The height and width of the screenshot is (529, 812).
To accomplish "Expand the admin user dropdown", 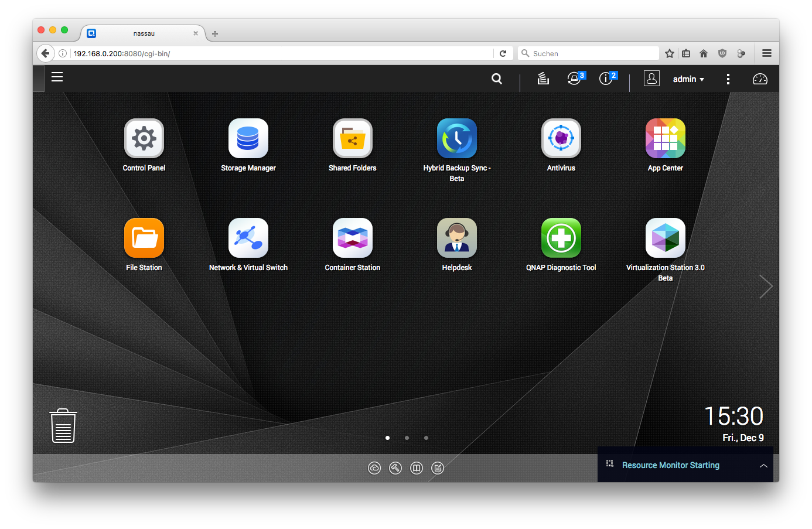I will point(688,79).
